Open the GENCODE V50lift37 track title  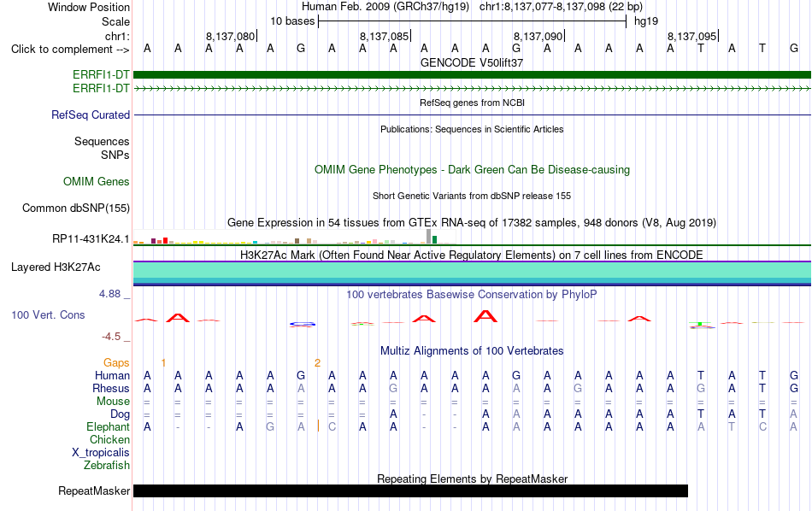[x=472, y=62]
